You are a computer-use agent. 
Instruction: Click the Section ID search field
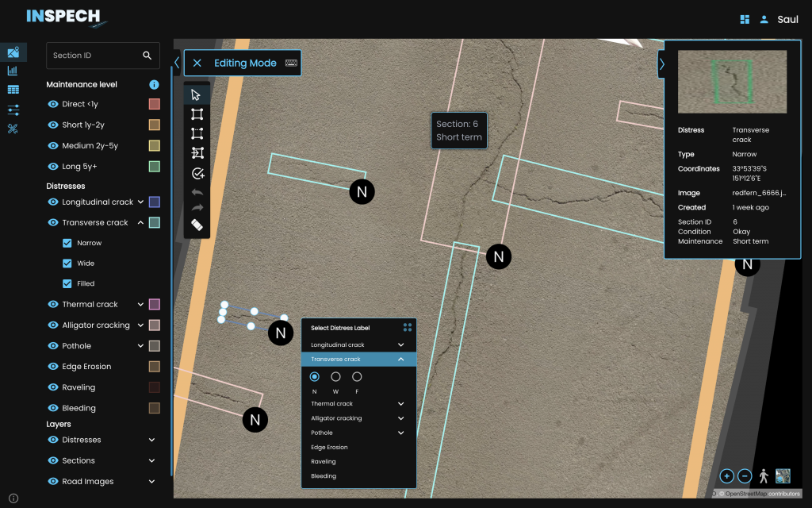click(94, 56)
